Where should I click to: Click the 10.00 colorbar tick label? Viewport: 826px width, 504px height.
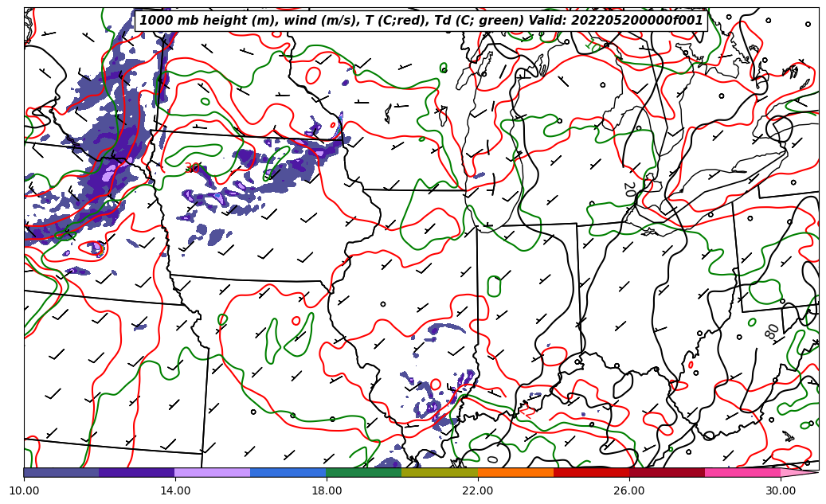[24, 490]
